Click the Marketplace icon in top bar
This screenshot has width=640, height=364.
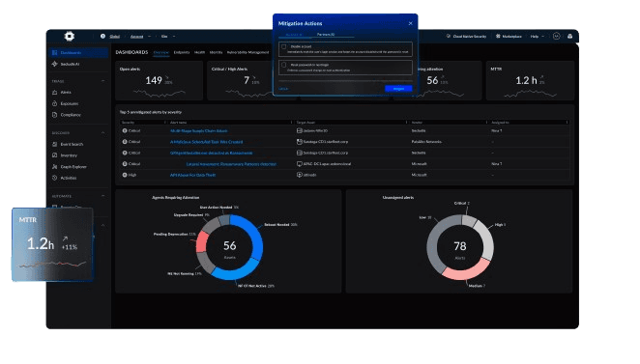(x=498, y=37)
